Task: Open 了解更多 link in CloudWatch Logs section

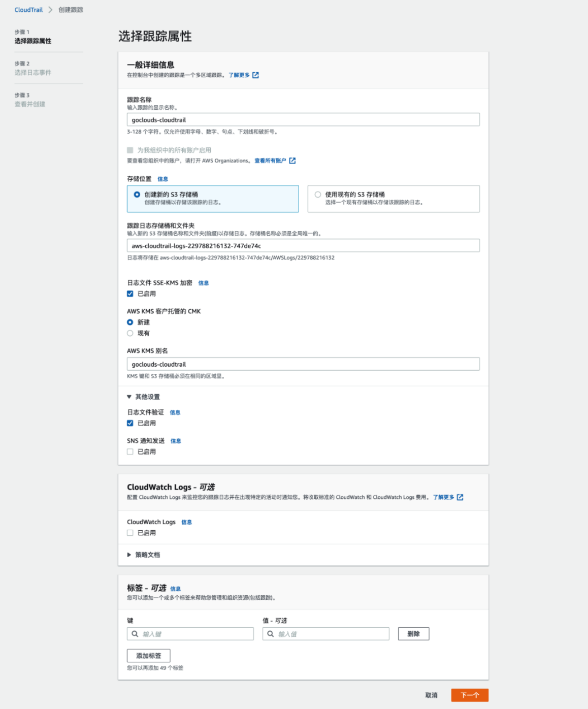Action: [443, 497]
